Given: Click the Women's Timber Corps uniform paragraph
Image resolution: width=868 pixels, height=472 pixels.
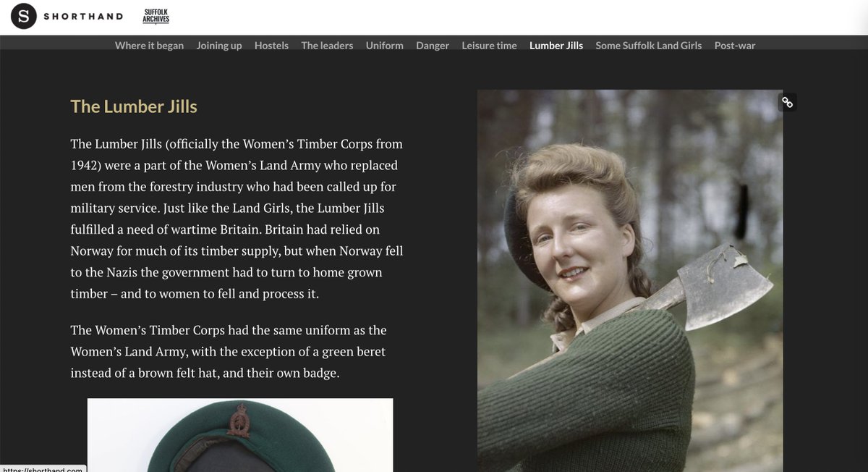Looking at the screenshot, I should (229, 352).
